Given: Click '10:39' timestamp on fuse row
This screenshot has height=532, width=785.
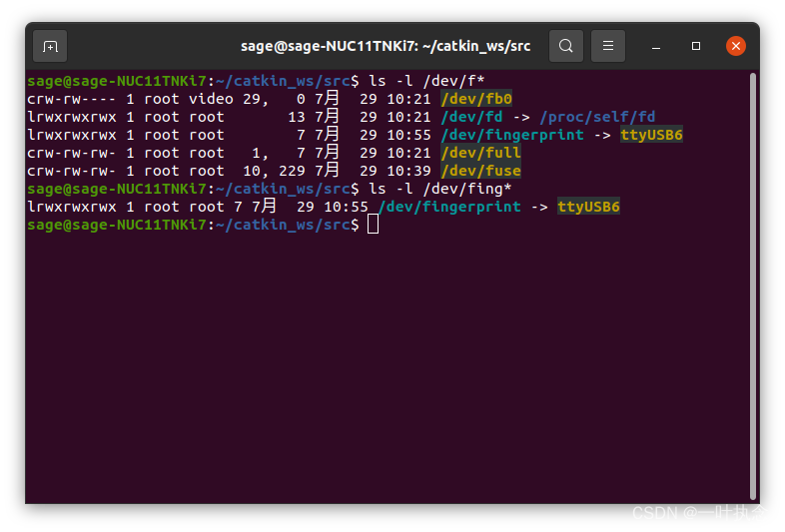Looking at the screenshot, I should [x=408, y=171].
